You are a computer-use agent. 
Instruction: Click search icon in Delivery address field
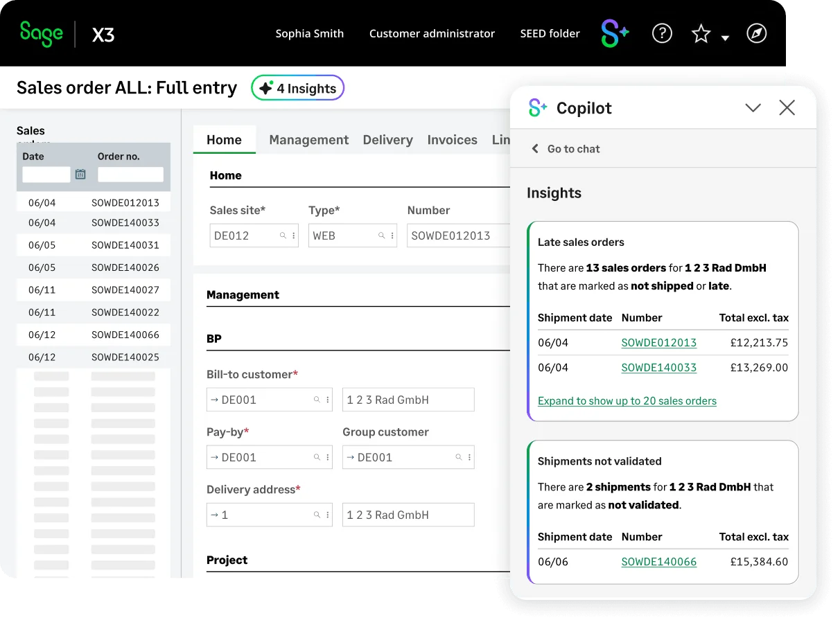tap(317, 515)
